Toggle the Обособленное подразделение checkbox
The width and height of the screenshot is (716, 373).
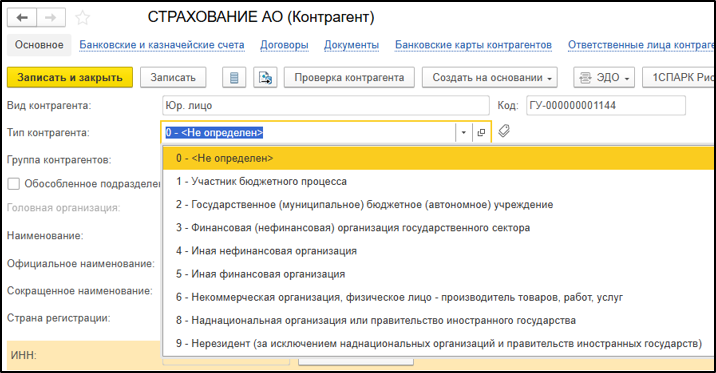pyautogui.click(x=14, y=184)
